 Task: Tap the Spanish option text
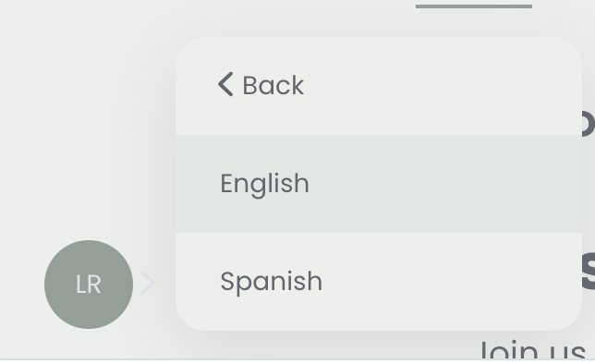click(272, 282)
